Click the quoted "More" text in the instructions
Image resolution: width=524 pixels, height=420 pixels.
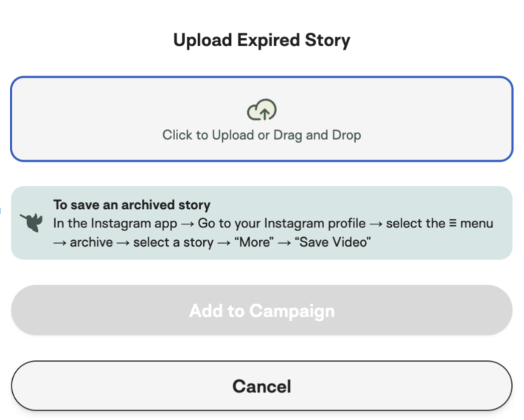coord(254,242)
